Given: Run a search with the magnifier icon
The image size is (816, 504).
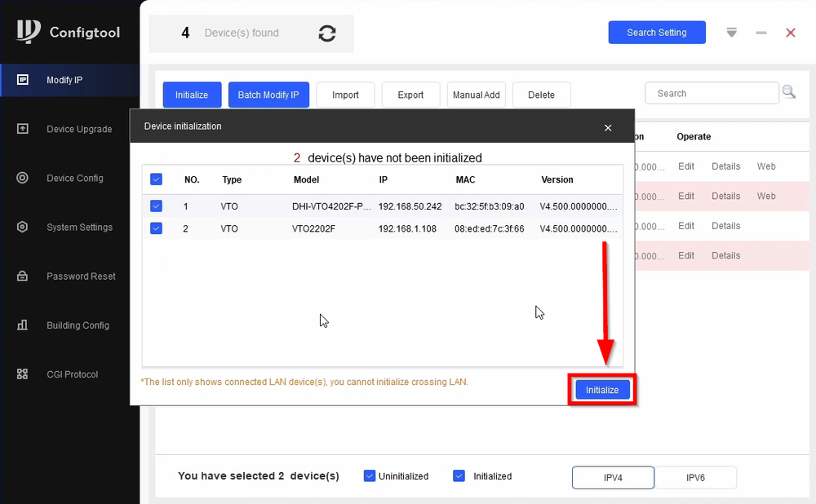Looking at the screenshot, I should click(789, 92).
